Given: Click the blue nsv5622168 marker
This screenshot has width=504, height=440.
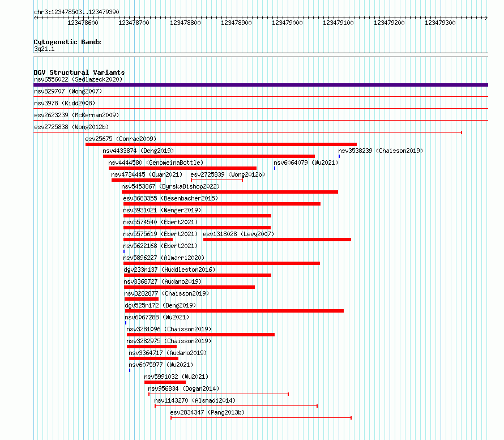Looking at the screenshot, I should [124, 251].
